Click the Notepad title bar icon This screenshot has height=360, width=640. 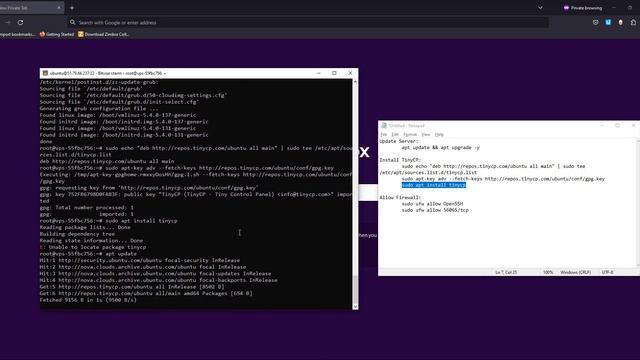384,126
